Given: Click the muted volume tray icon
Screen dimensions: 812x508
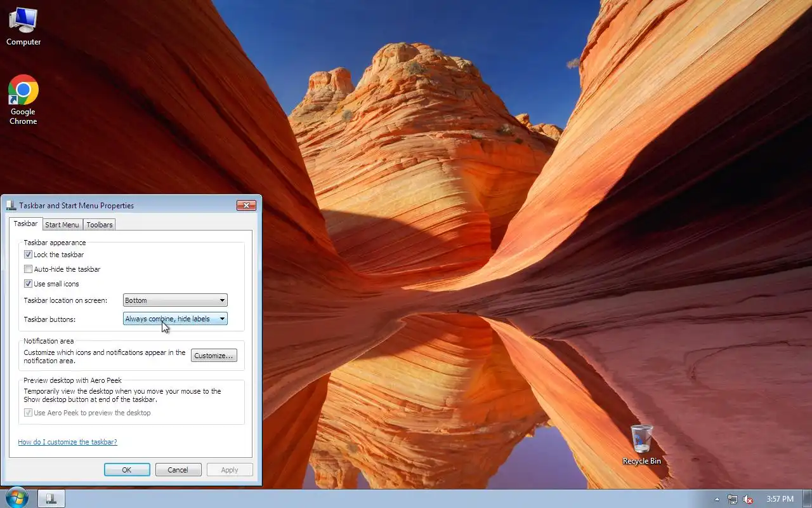Looking at the screenshot, I should tap(749, 499).
